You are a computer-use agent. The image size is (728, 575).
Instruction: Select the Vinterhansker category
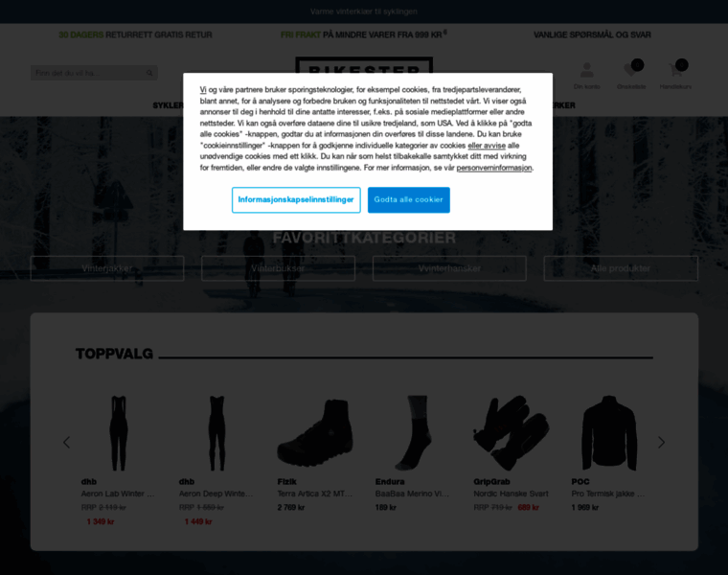[x=449, y=268]
